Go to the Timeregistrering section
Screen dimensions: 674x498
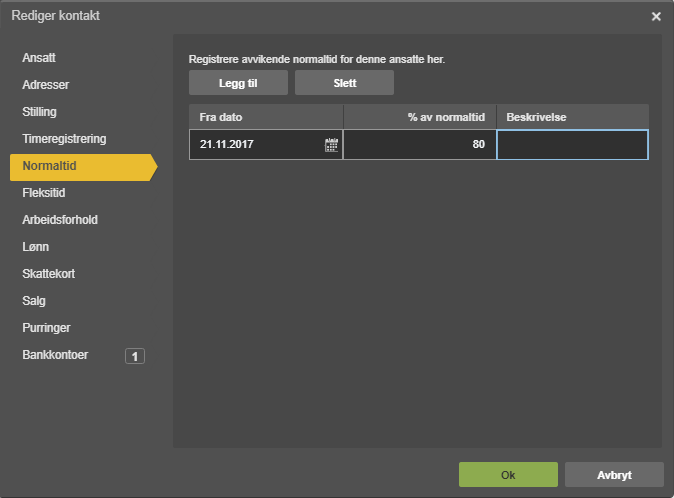point(64,139)
